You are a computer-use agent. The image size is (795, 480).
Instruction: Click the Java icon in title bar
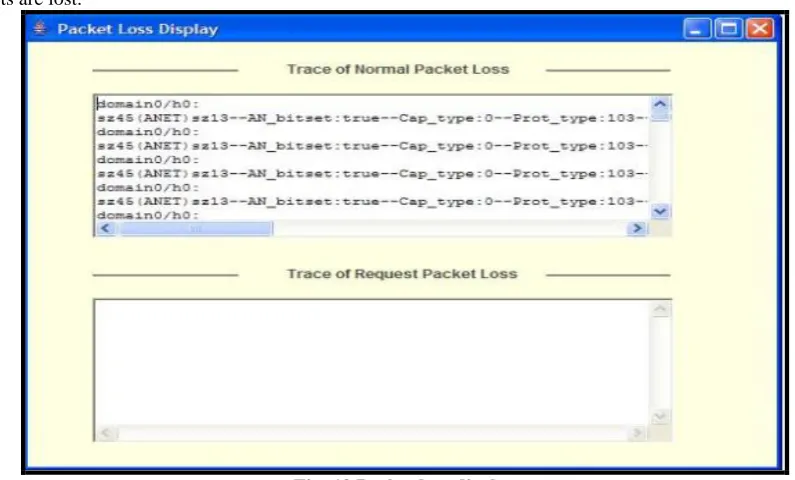(x=40, y=28)
